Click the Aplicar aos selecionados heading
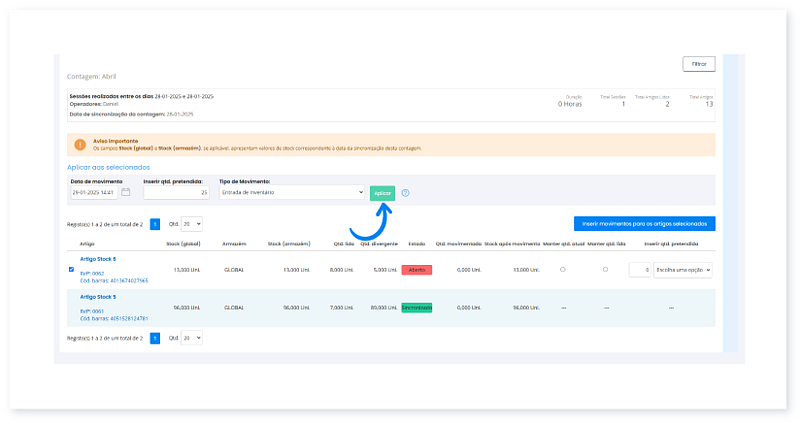Screen dimensions: 800x423 click(x=109, y=167)
